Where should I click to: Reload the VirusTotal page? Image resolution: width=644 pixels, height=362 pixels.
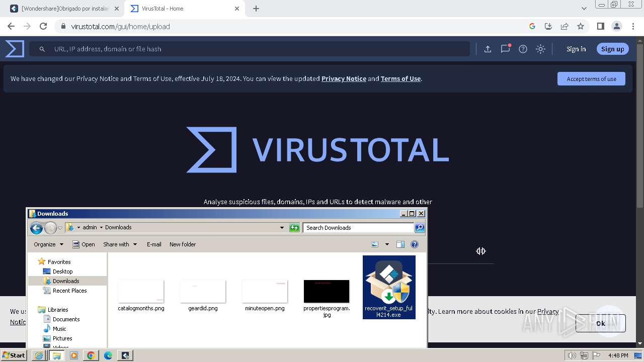point(43,26)
